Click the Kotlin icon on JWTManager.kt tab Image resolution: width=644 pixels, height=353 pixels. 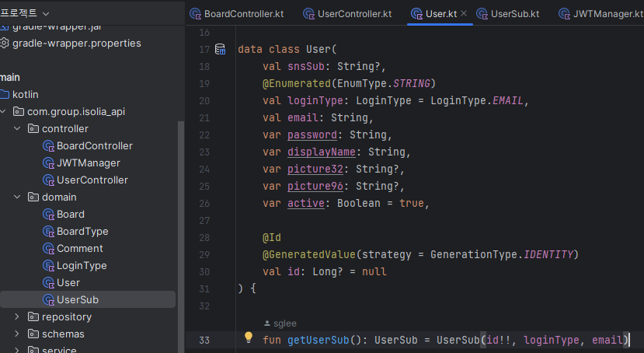tap(564, 13)
